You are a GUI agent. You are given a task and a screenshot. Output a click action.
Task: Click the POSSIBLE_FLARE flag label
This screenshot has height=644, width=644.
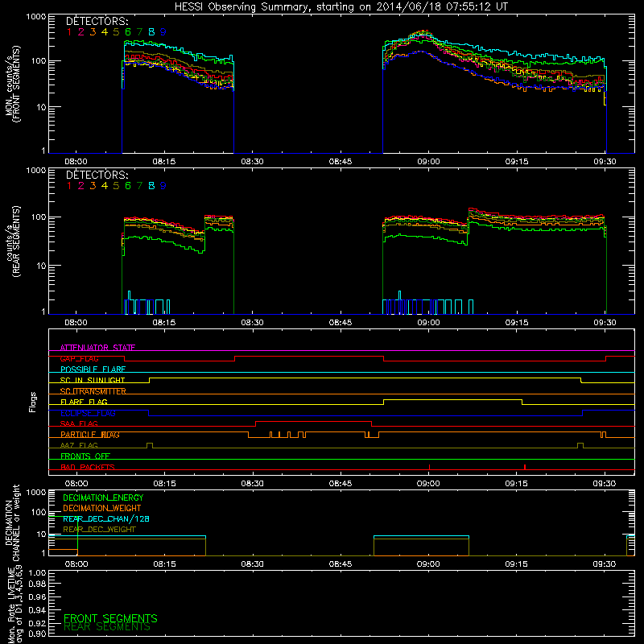93,369
